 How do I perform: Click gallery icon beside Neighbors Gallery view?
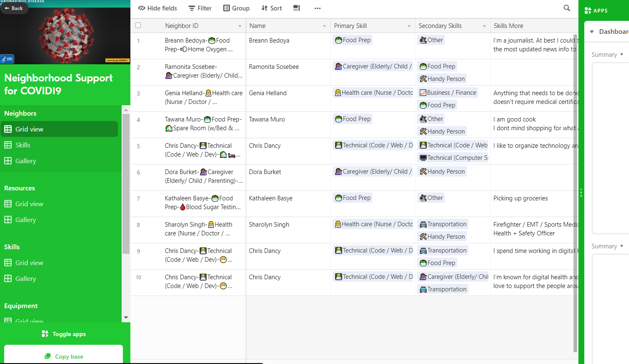(x=8, y=161)
